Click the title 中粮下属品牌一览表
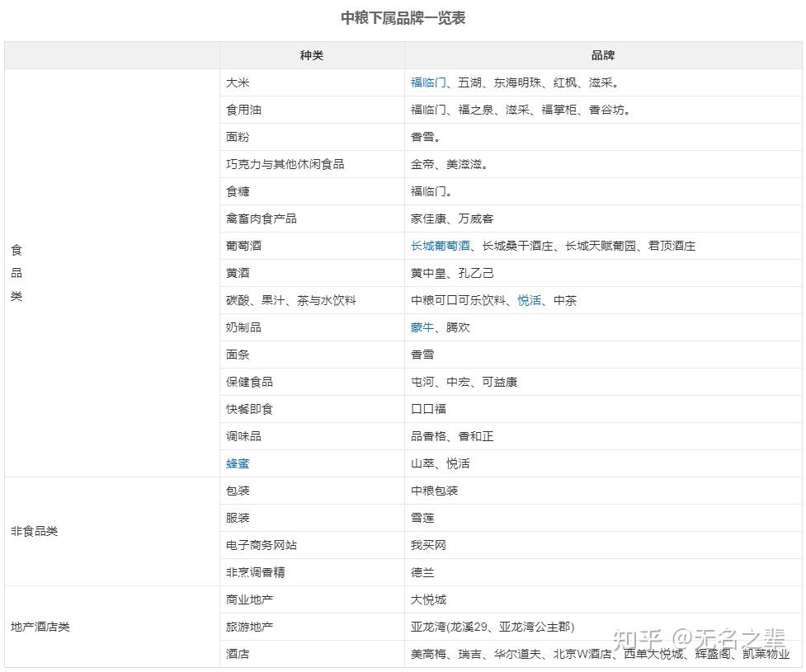Screen dimensions: 806x672 click(x=403, y=18)
